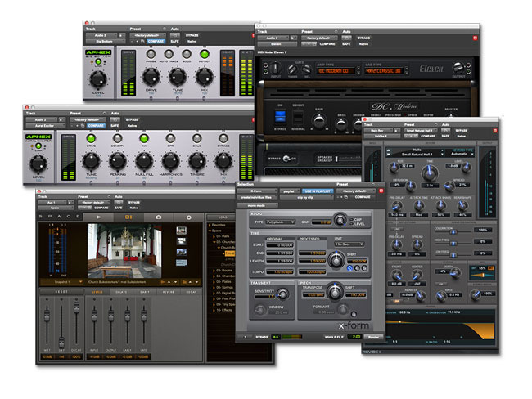532x399 pixels.
Task: Toggle Aural Exciter Drive green button
Action: coord(91,138)
